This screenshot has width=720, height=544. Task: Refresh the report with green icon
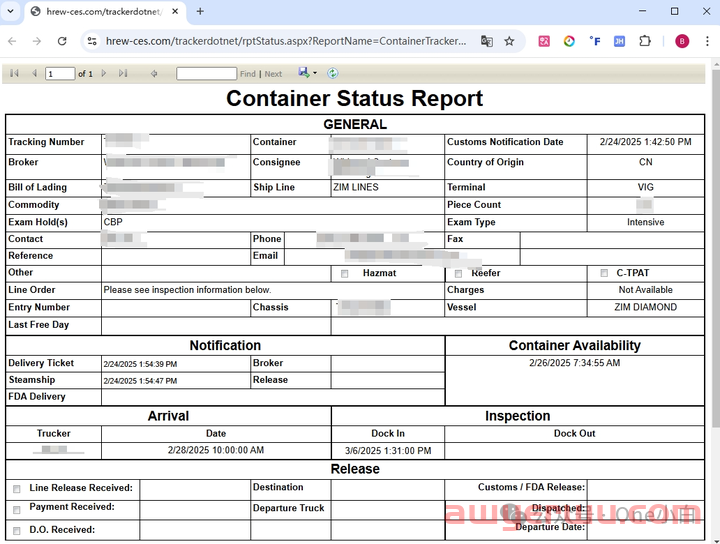(x=332, y=73)
